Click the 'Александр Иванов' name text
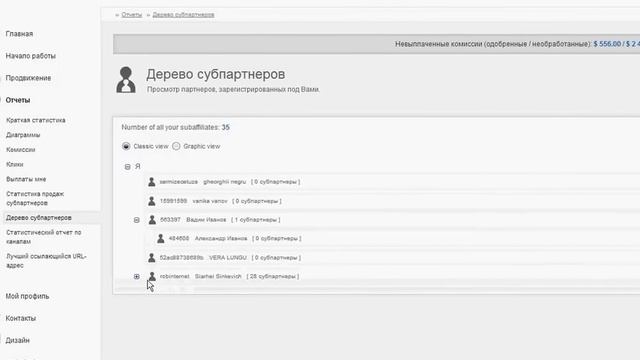640x360 pixels. (221, 238)
